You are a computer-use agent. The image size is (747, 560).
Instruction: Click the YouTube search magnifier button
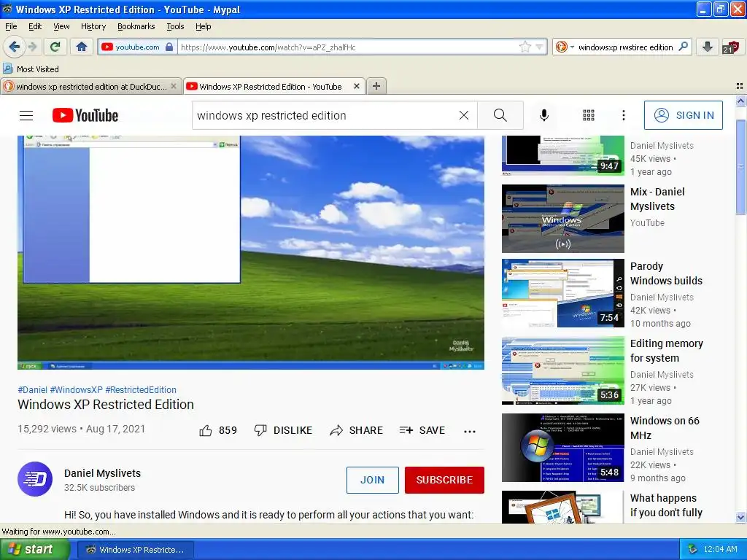click(x=500, y=115)
